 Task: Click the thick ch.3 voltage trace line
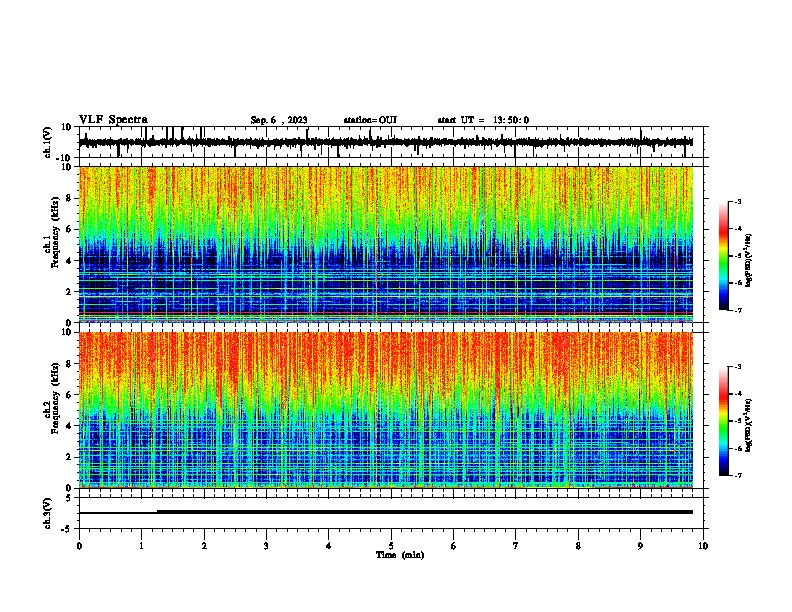coord(424,512)
